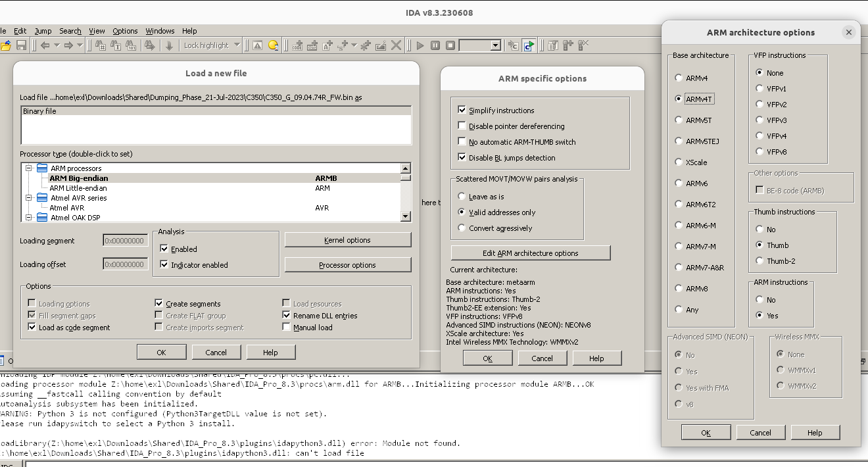Choose Convert agressively radio option

pos(462,228)
